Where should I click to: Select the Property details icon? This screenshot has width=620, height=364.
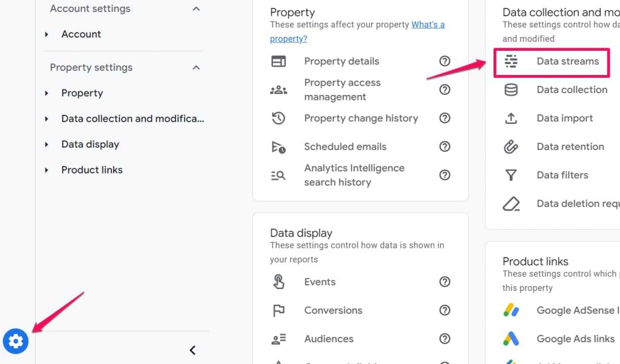278,61
